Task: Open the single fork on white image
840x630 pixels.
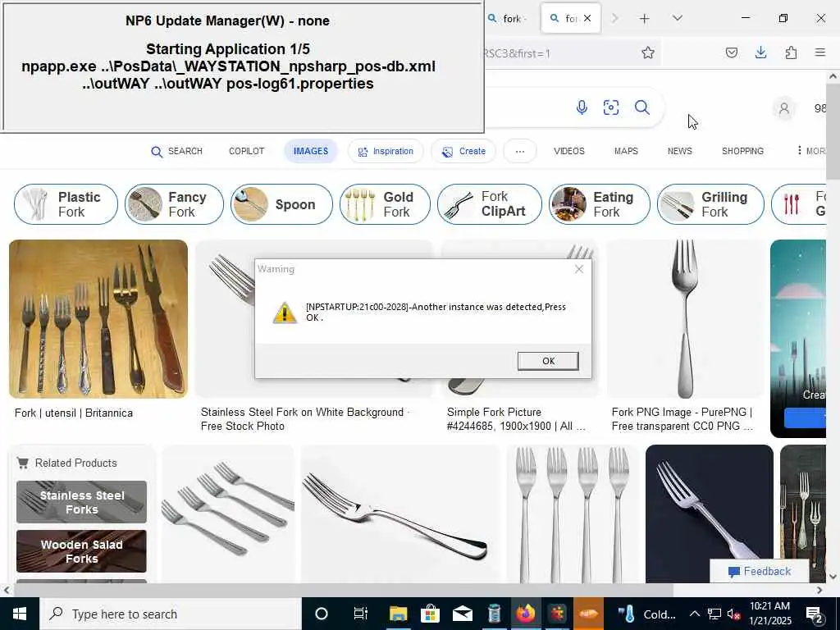Action: click(400, 514)
